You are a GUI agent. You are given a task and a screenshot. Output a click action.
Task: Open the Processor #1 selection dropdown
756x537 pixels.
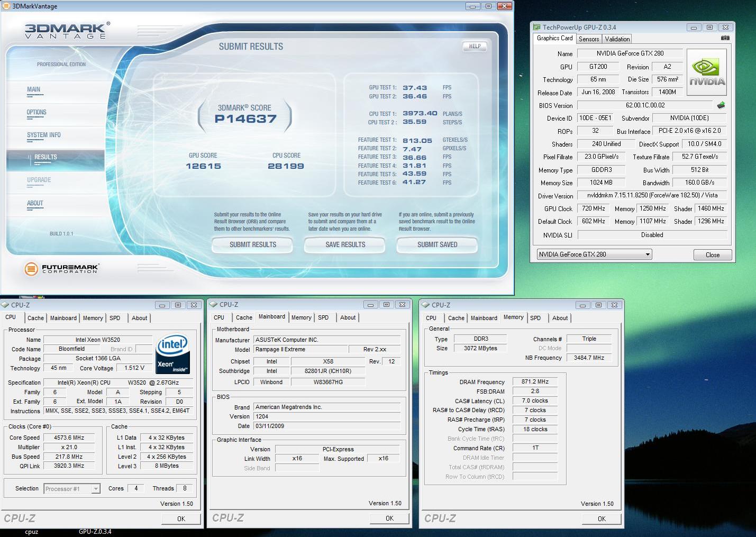96,489
